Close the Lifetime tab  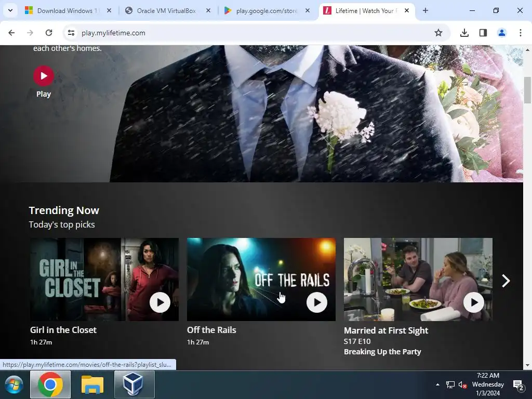[x=406, y=11]
